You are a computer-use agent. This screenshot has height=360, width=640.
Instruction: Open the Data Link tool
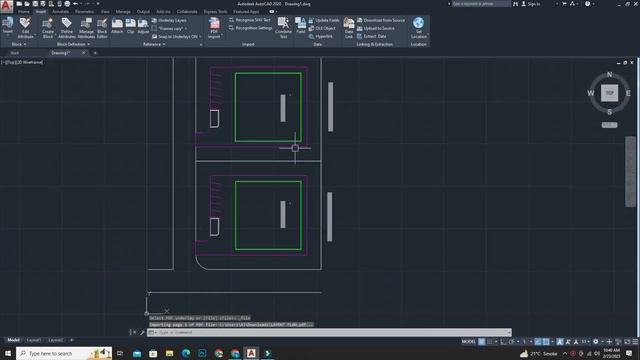349,28
